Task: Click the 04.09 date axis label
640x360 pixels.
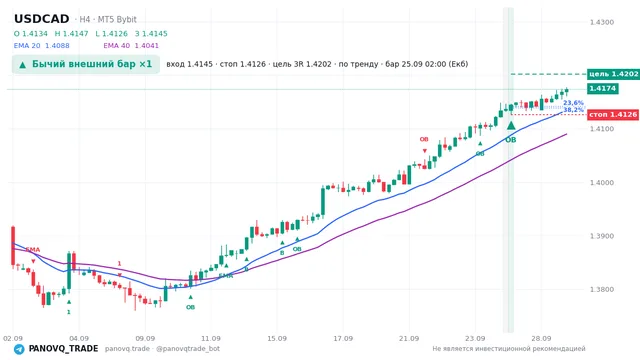Action: point(79,339)
